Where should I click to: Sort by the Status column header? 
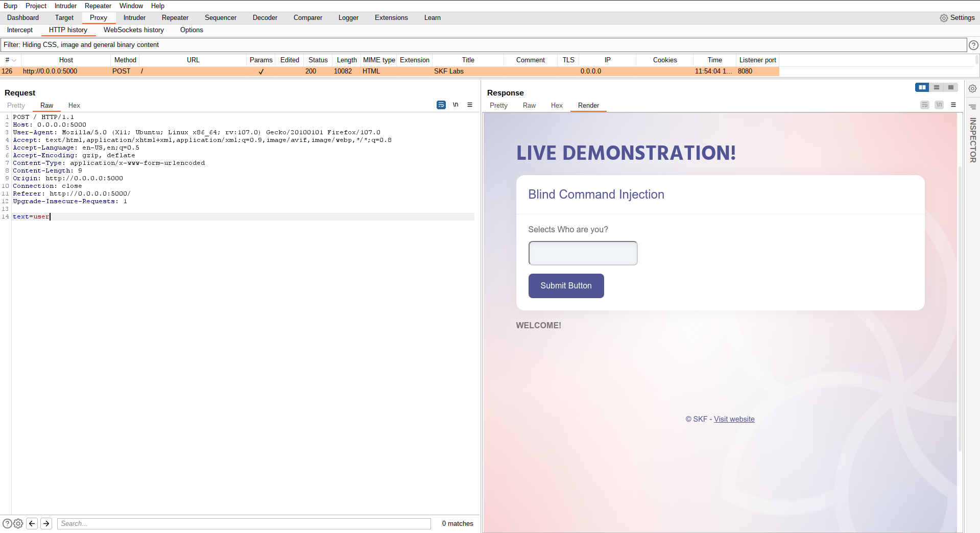tap(318, 60)
